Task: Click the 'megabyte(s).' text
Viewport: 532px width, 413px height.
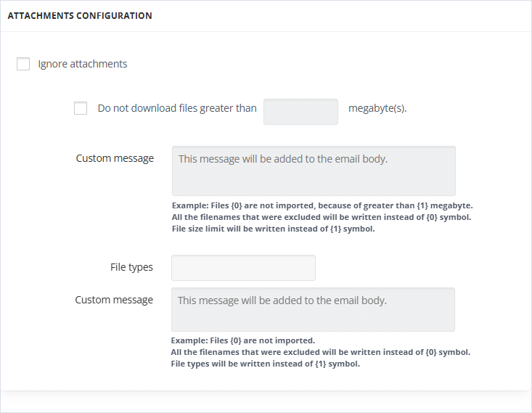Action: [x=377, y=108]
